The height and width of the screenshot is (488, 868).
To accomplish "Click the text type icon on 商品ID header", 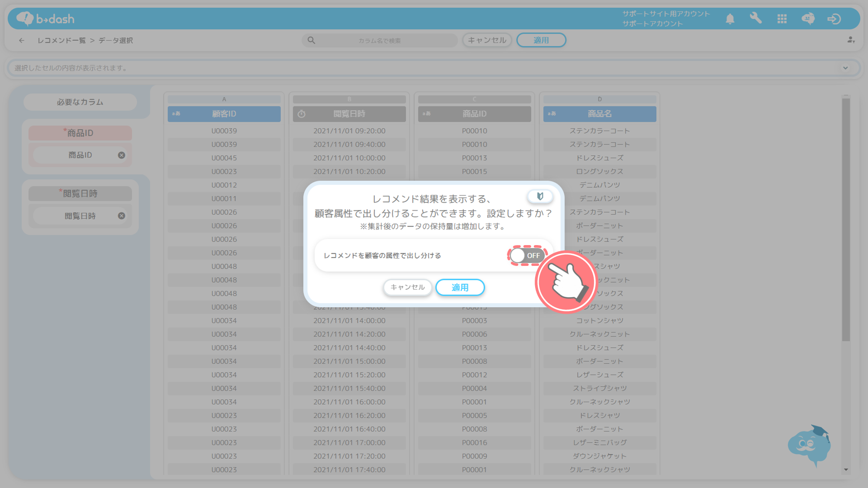I will click(427, 114).
